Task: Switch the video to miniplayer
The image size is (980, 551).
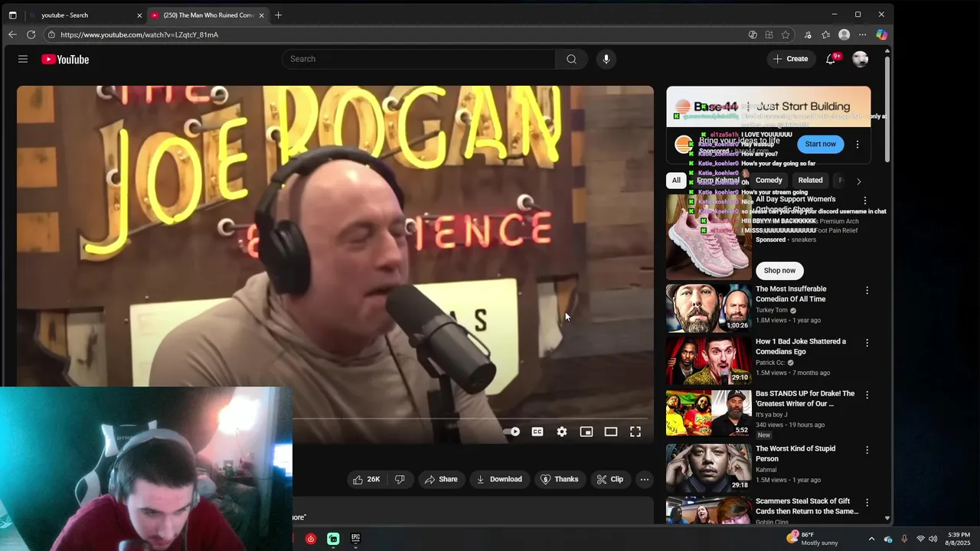Action: [586, 432]
